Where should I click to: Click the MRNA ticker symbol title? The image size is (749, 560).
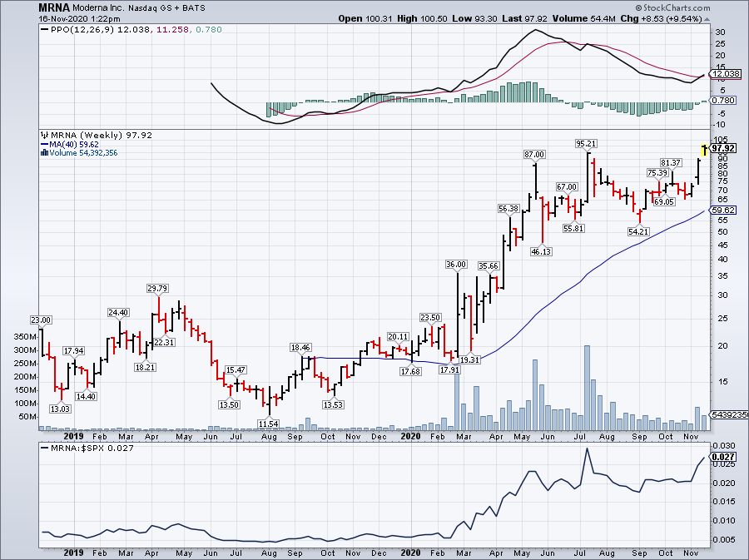coord(55,7)
